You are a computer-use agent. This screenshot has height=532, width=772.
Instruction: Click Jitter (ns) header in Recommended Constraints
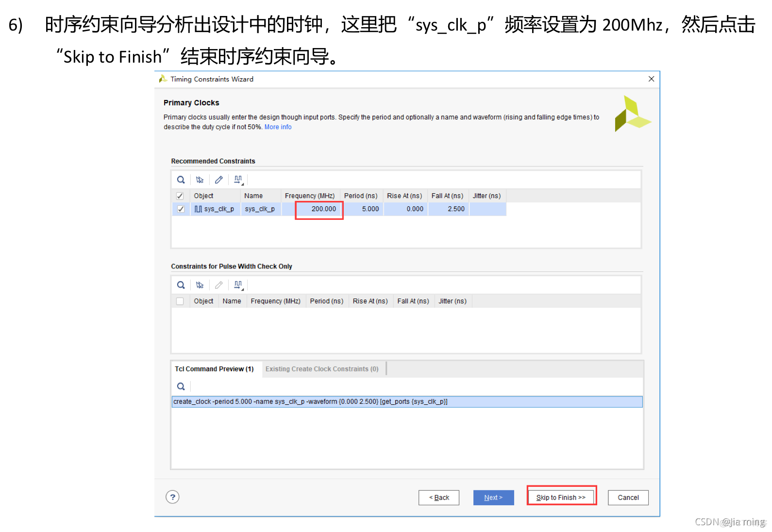487,196
